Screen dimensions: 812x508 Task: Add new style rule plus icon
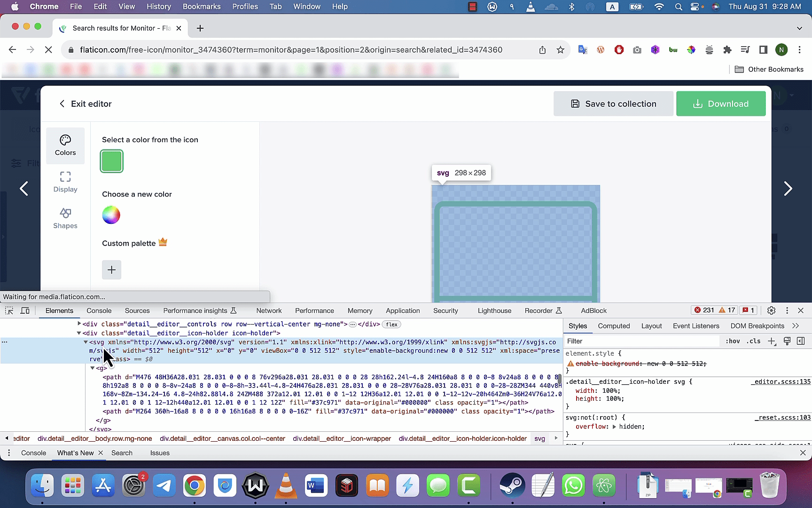click(x=772, y=341)
